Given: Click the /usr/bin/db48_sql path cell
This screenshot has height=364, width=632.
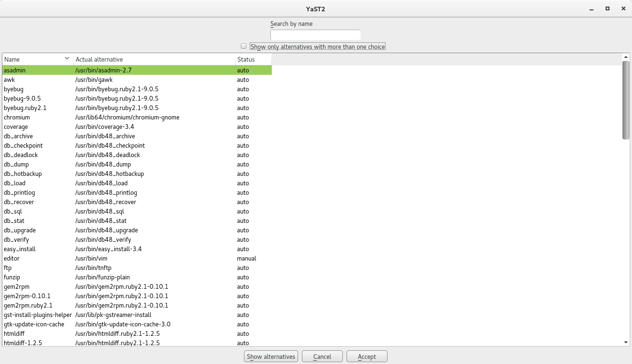Looking at the screenshot, I should (100, 211).
